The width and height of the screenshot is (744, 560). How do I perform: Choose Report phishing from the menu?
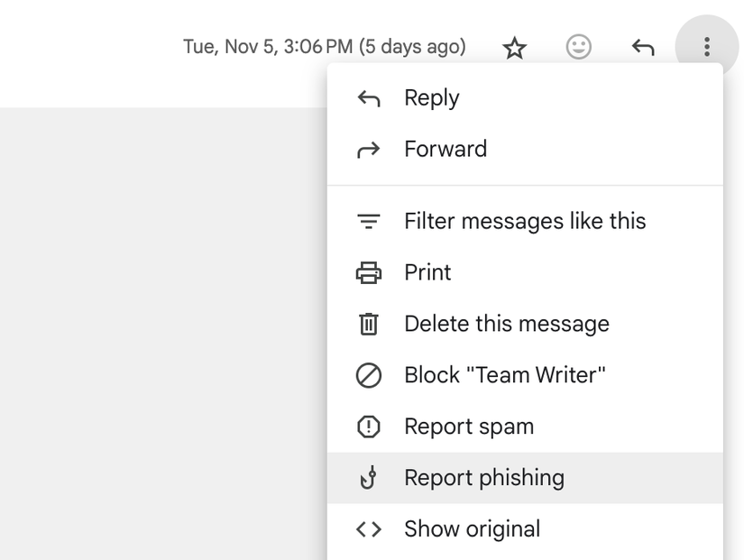click(x=484, y=477)
